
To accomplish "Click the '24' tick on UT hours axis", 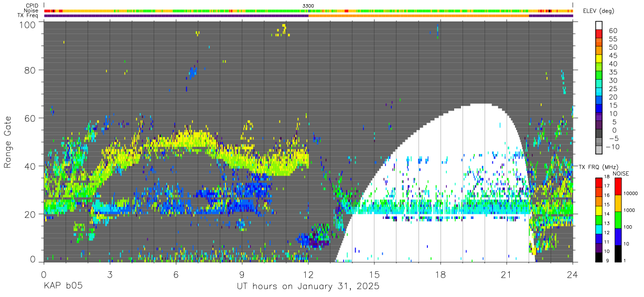I will click(x=573, y=274).
